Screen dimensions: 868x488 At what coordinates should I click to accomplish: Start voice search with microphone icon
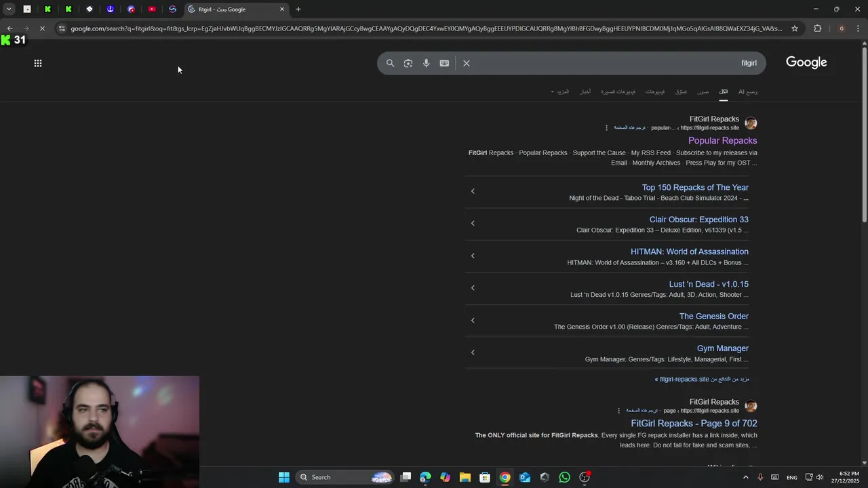coord(426,63)
